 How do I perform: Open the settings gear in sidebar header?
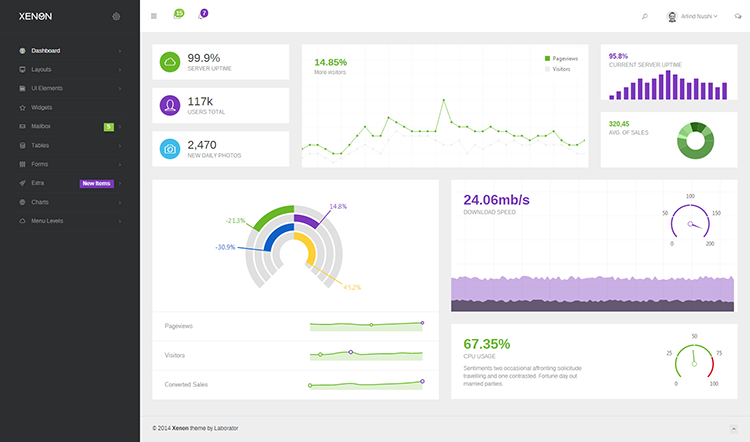[116, 16]
